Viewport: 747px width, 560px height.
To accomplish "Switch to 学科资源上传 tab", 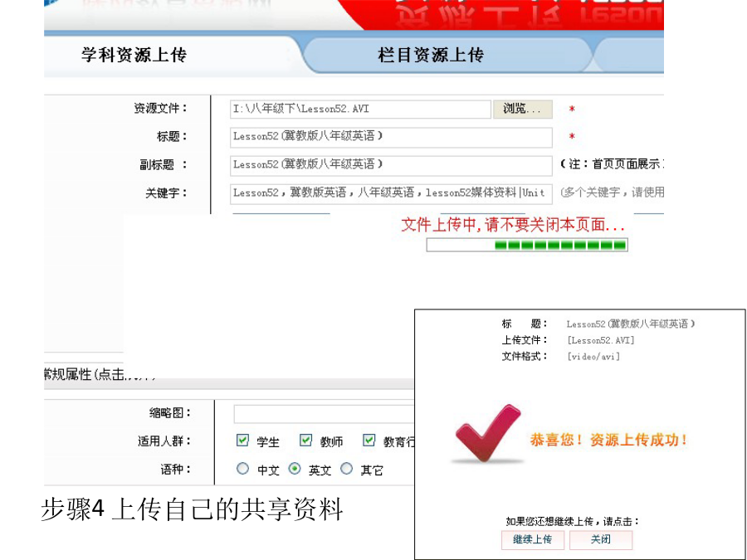I will coord(134,56).
